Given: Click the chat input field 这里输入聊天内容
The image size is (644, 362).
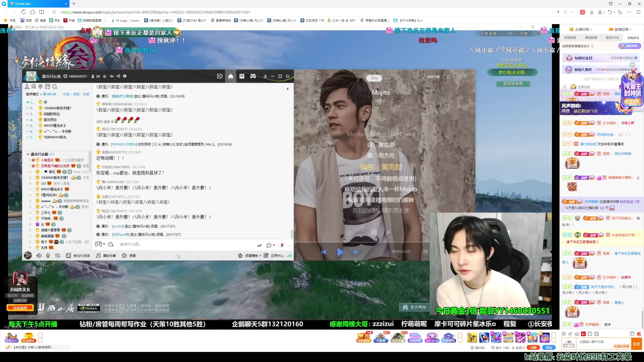Looking at the screenshot, I should 604,344.
